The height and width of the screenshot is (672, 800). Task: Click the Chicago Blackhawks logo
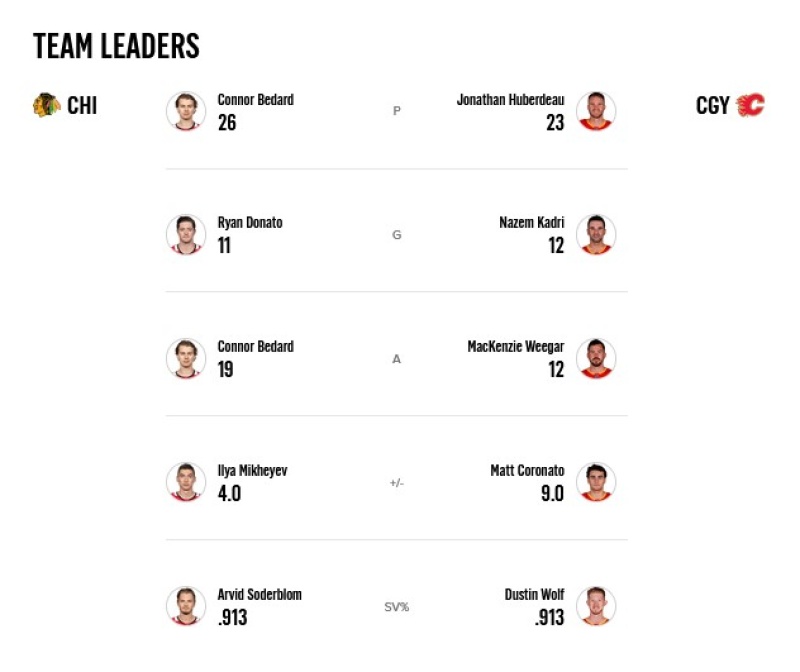tap(46, 105)
